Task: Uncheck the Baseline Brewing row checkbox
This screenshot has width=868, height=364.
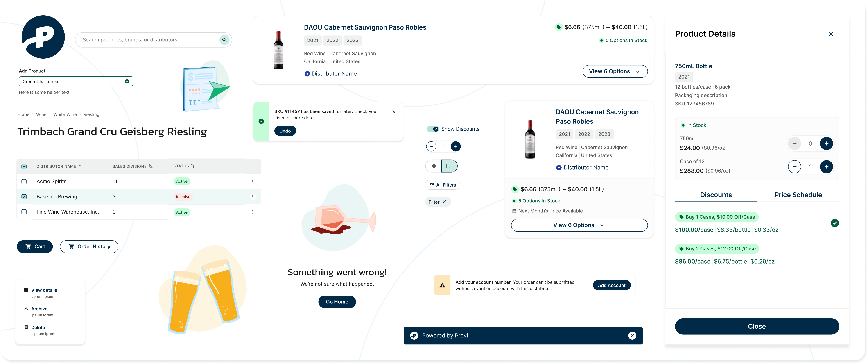Action: pyautogui.click(x=24, y=197)
